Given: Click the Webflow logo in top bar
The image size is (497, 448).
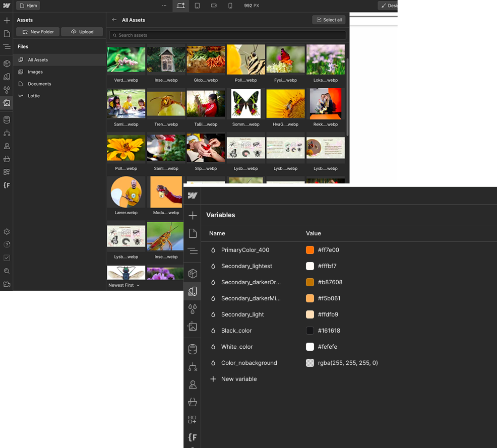Looking at the screenshot, I should [7, 6].
